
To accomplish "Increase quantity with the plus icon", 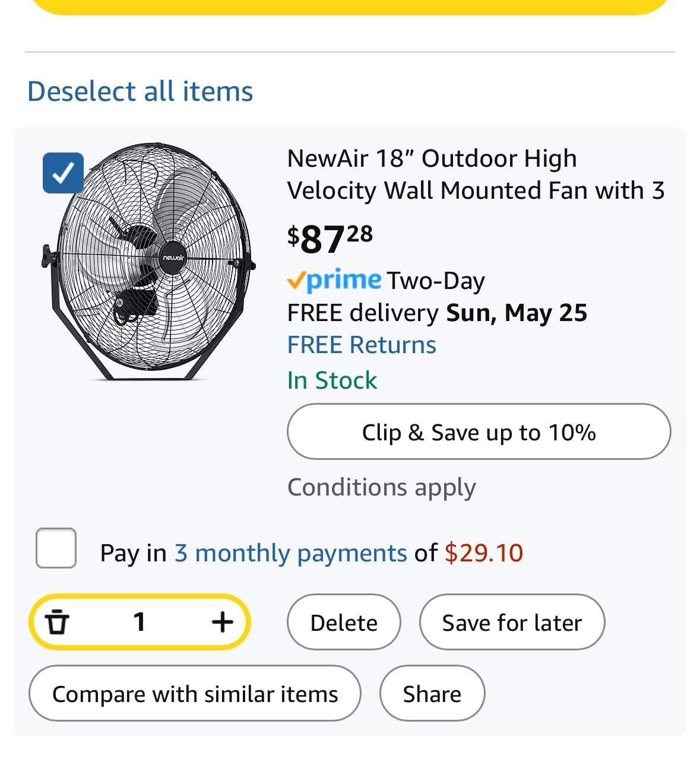I will coord(223,622).
